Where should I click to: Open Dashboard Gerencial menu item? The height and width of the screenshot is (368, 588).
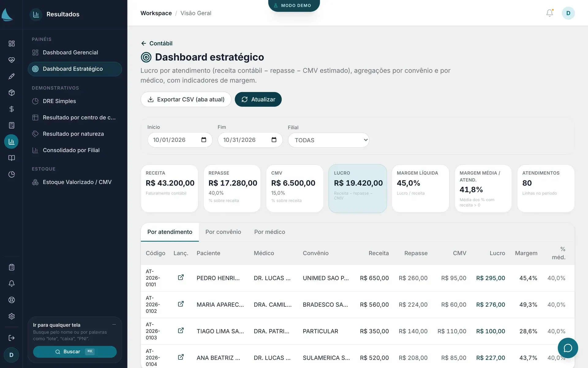(75, 52)
